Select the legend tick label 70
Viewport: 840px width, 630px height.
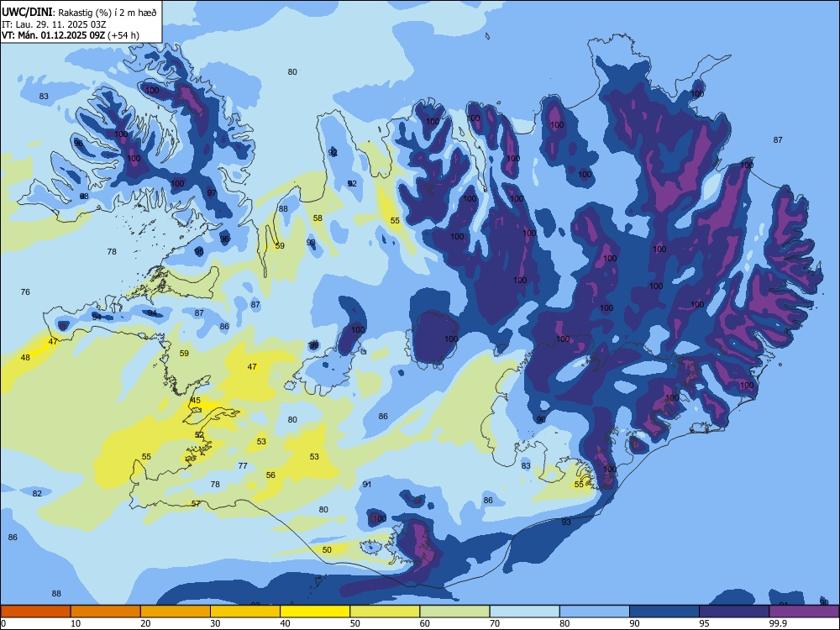pyautogui.click(x=495, y=623)
